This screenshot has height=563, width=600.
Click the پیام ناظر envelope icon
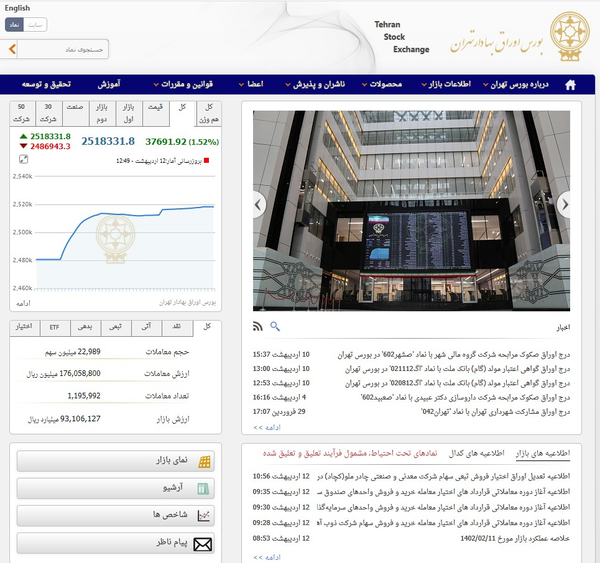pyautogui.click(x=203, y=544)
